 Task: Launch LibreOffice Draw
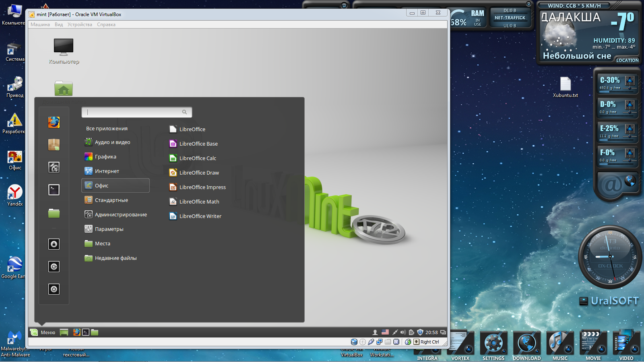tap(194, 173)
